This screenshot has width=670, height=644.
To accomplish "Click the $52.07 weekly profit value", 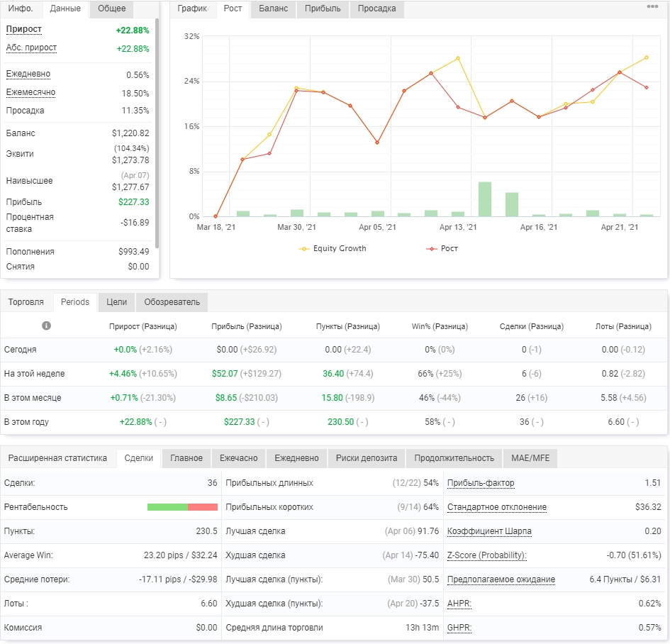I will tap(224, 374).
